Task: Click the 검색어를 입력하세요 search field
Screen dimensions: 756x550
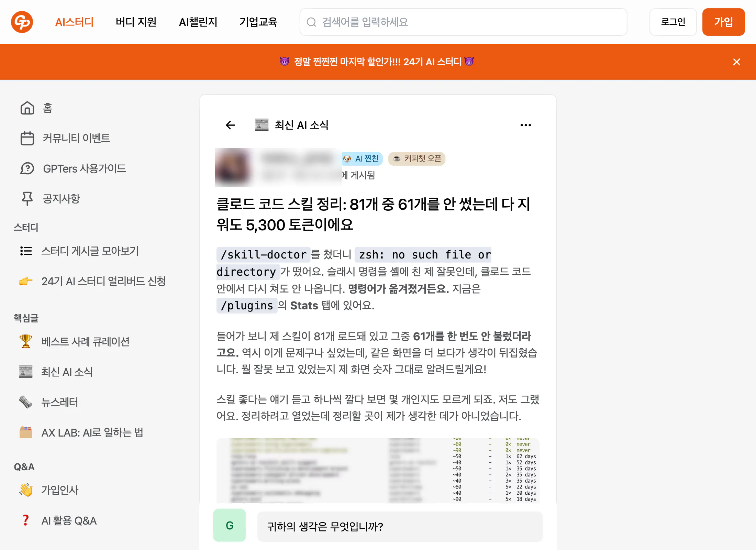Action: click(x=463, y=22)
